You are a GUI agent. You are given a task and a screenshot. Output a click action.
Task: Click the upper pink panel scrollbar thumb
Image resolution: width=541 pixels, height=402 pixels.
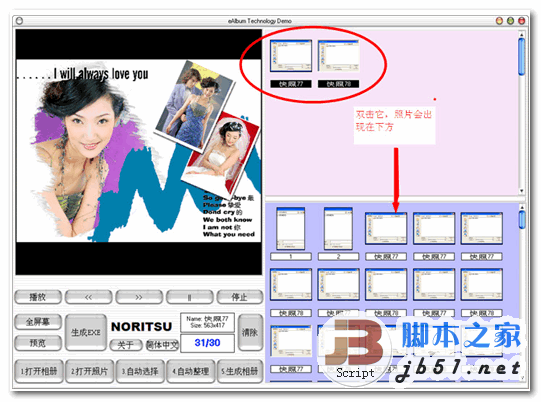[x=522, y=57]
